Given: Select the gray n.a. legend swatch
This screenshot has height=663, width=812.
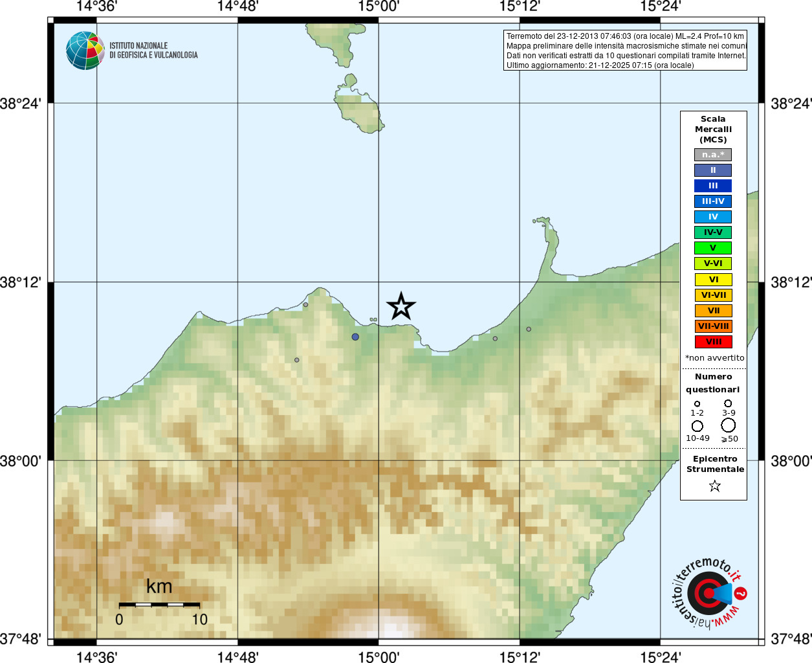Looking at the screenshot, I should pos(713,155).
